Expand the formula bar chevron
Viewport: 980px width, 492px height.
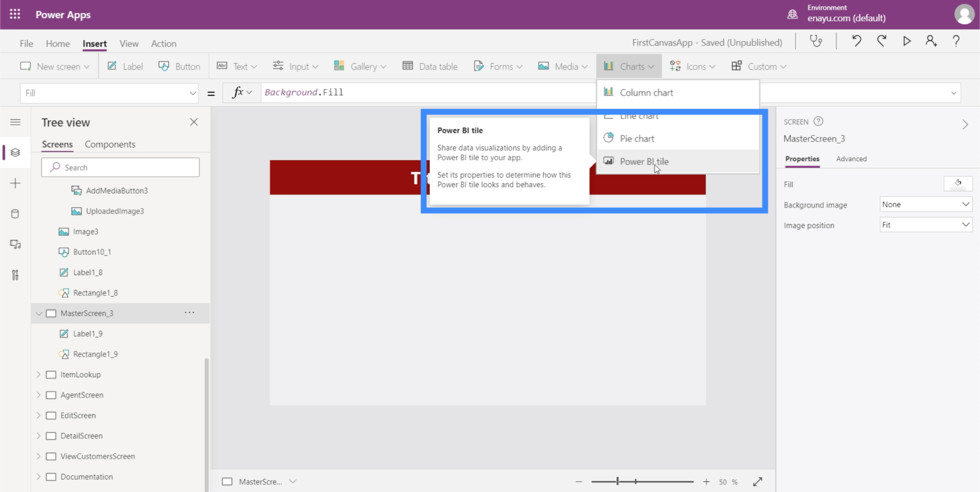click(954, 93)
